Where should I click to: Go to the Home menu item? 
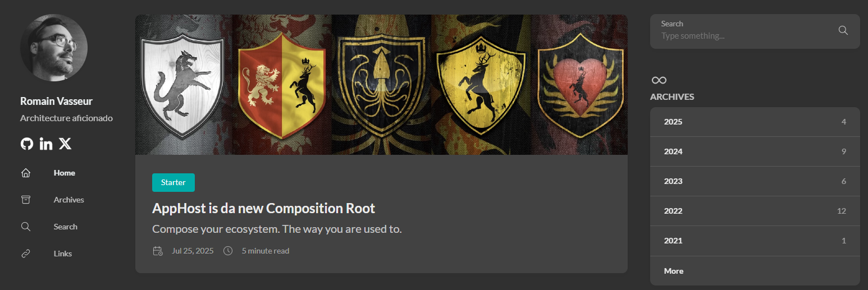[x=65, y=173]
